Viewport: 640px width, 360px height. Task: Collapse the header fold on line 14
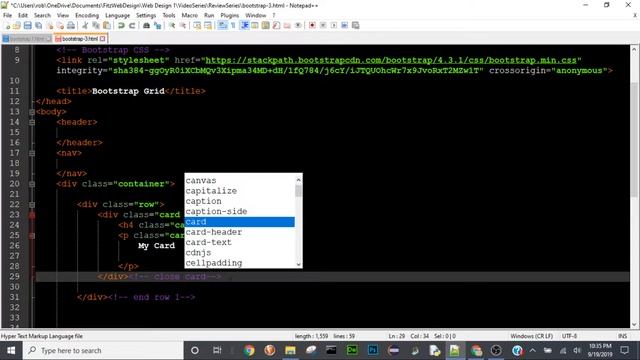32,122
